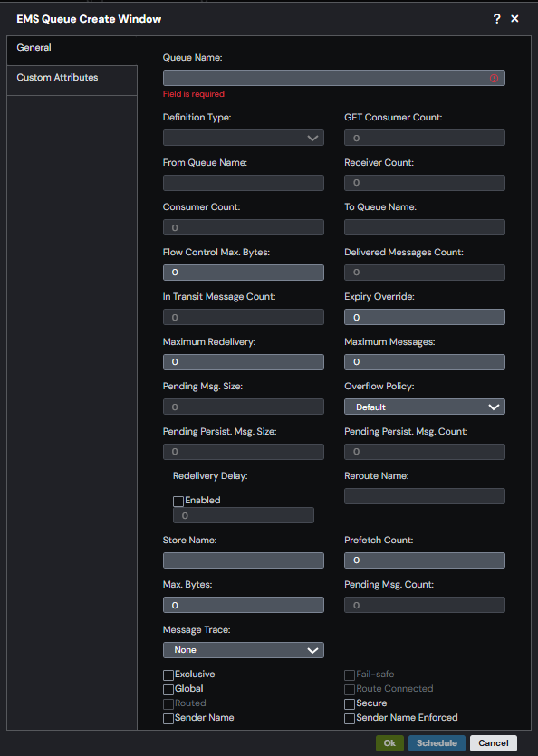
Task: Click the Pending Msg. Count field
Action: [425, 605]
